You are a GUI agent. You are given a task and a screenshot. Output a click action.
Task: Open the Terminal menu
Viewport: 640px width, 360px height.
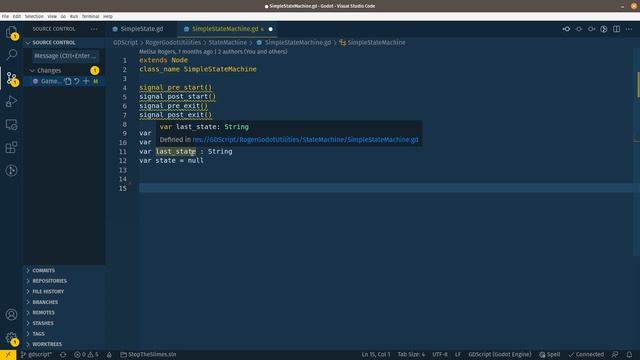(x=90, y=17)
